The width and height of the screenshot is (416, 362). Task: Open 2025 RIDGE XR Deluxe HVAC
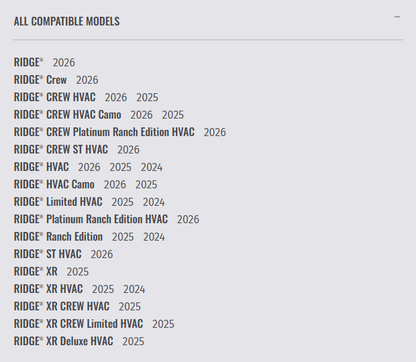(x=133, y=341)
